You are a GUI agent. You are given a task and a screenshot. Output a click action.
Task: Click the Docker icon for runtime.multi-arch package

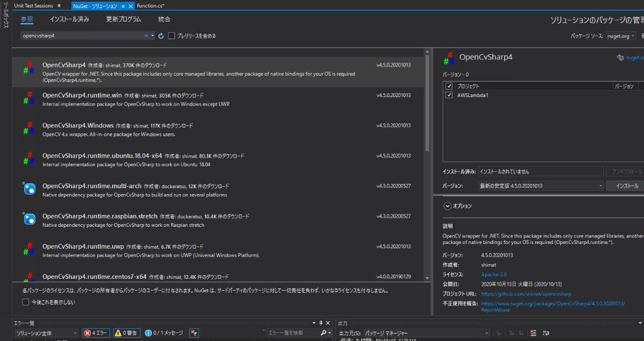coord(30,189)
